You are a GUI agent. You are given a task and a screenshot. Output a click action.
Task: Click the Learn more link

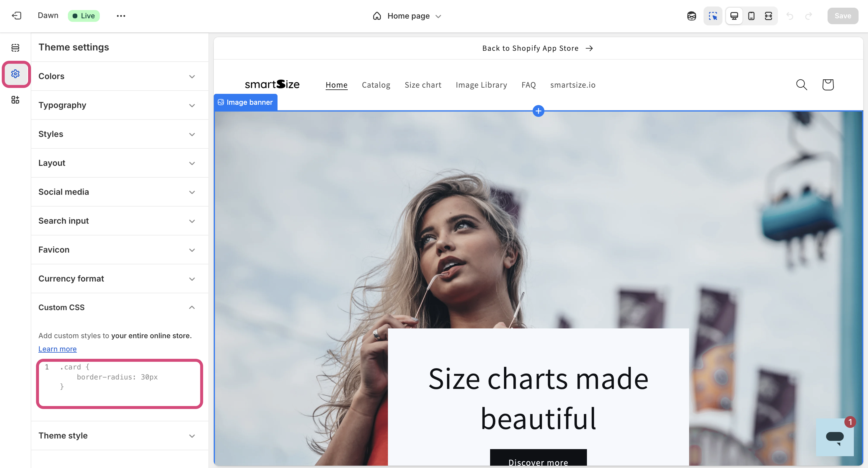click(57, 349)
